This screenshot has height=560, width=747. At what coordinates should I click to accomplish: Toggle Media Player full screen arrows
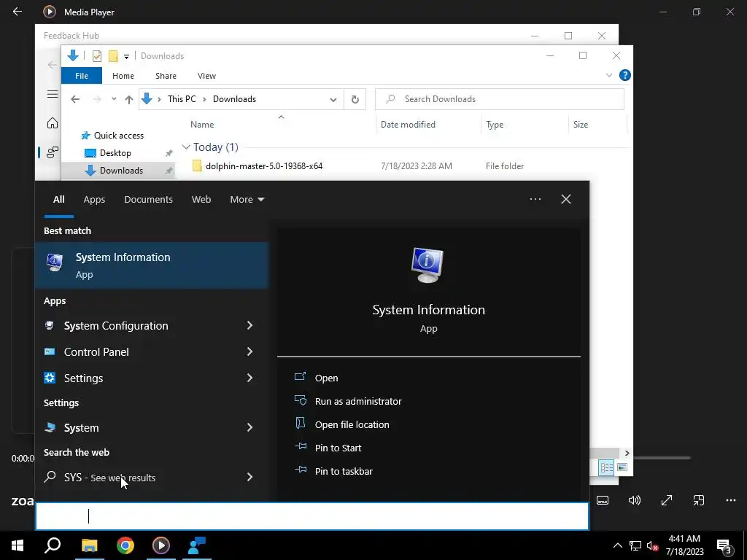pos(667,500)
